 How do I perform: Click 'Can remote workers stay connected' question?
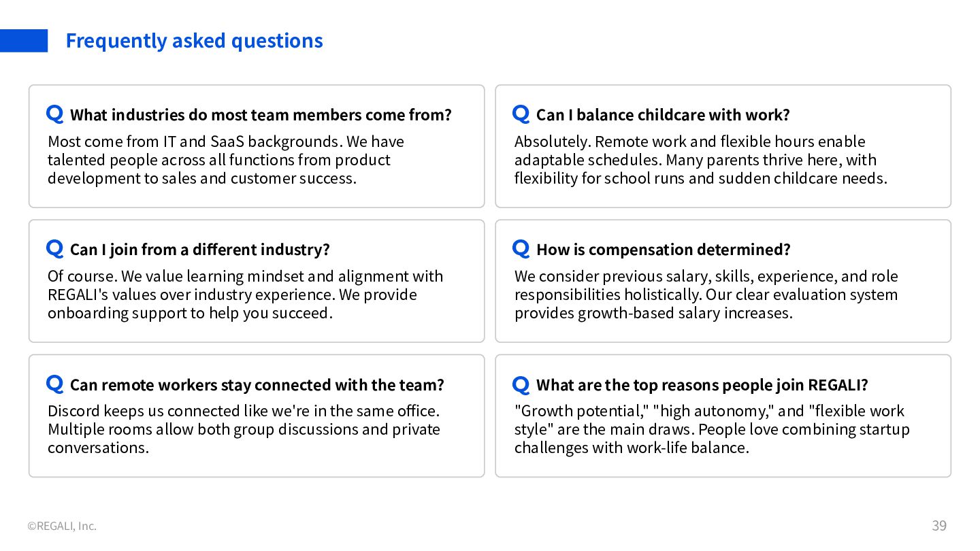pyautogui.click(x=257, y=385)
